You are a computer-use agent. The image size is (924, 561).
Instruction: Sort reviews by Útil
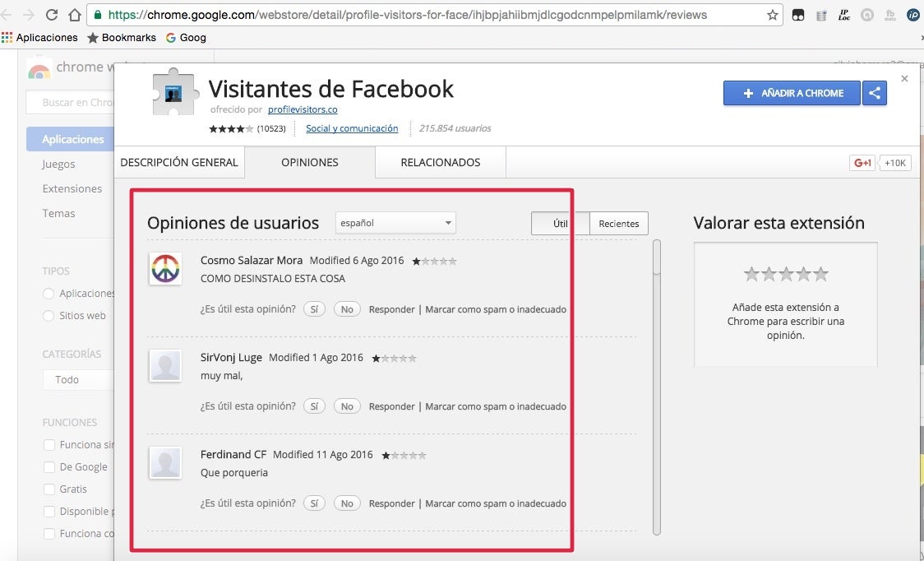point(561,224)
